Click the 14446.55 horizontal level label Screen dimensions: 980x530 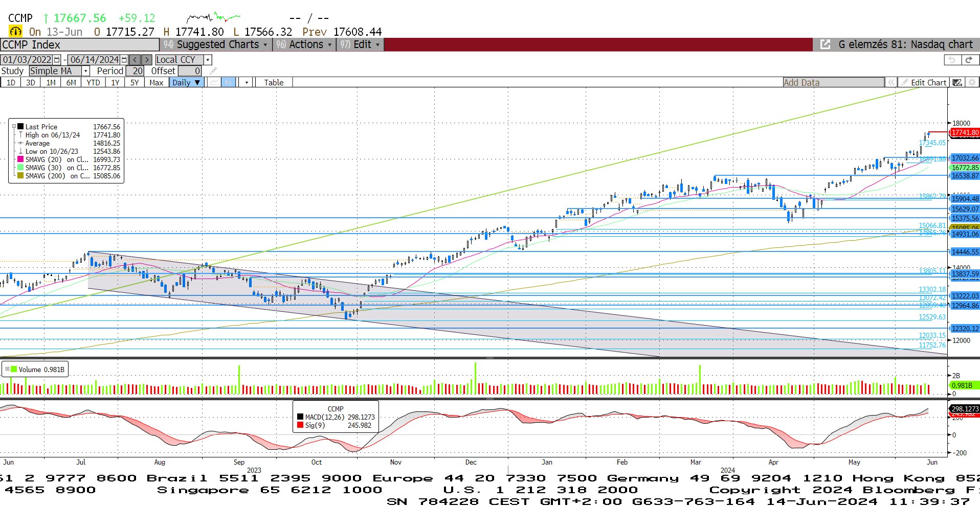point(965,251)
